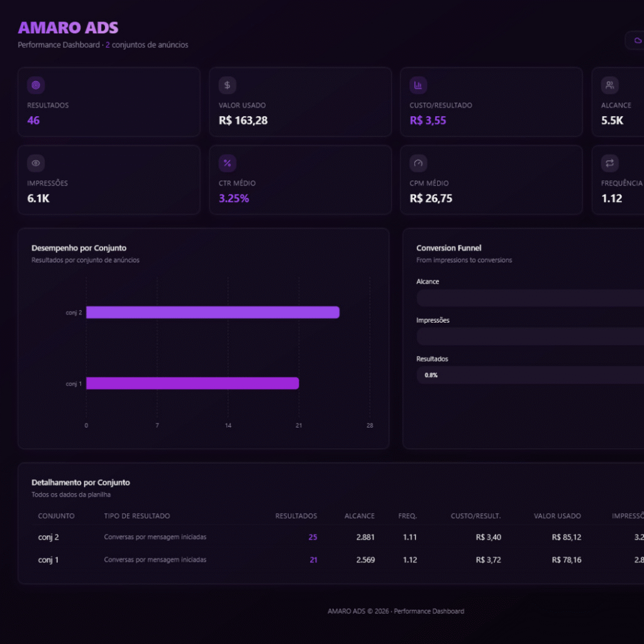The height and width of the screenshot is (644, 644).
Task: Click the conj 1 bar in chart
Action: (192, 384)
